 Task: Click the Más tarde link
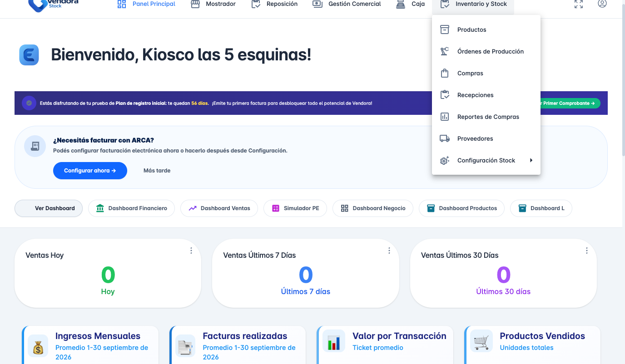[157, 171]
